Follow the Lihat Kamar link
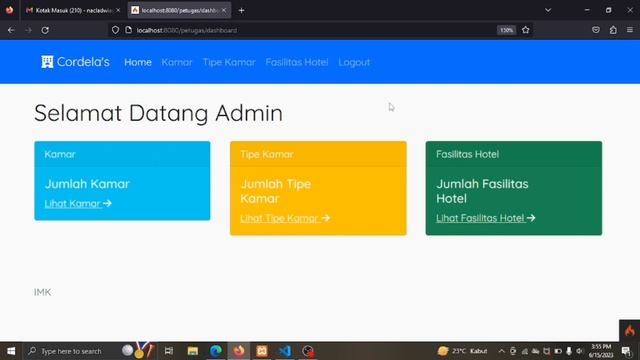The width and height of the screenshot is (640, 360). pyautogui.click(x=78, y=204)
